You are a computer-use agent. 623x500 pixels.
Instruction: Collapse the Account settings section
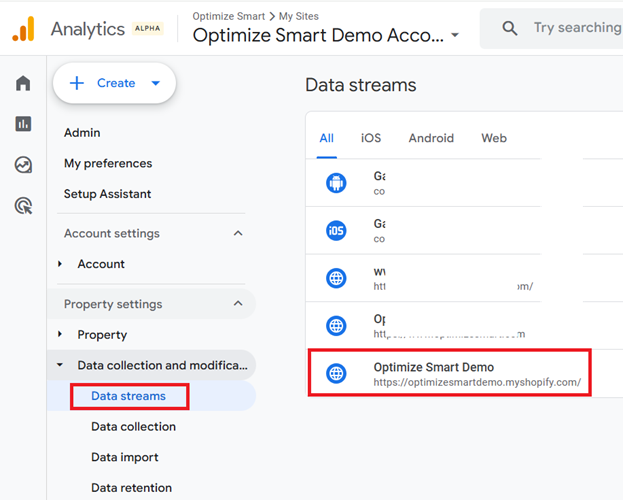[x=238, y=233]
